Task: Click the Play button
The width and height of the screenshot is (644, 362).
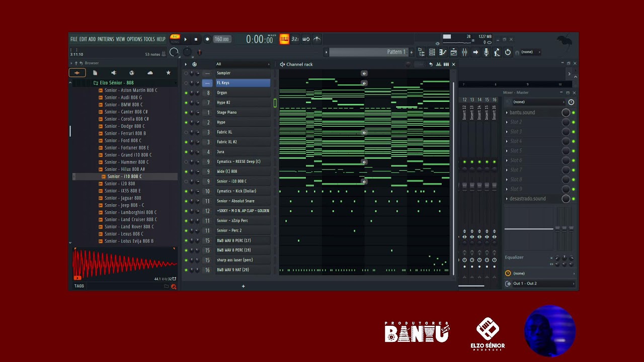Action: point(185,39)
